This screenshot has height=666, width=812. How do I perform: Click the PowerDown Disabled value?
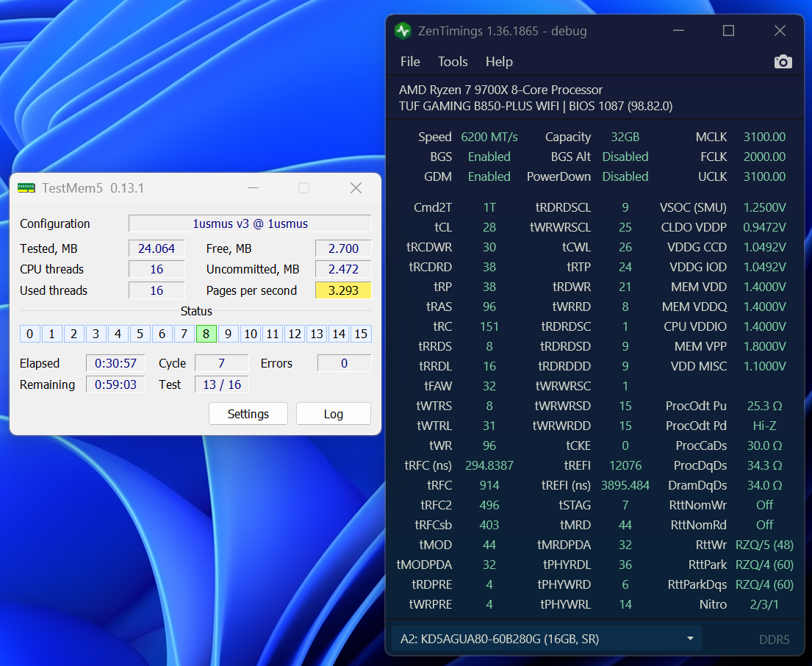(625, 176)
